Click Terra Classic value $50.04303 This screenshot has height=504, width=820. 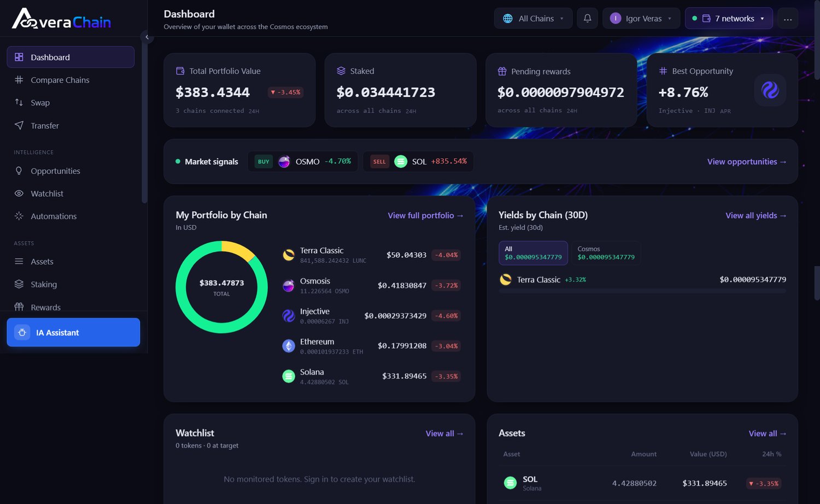406,255
